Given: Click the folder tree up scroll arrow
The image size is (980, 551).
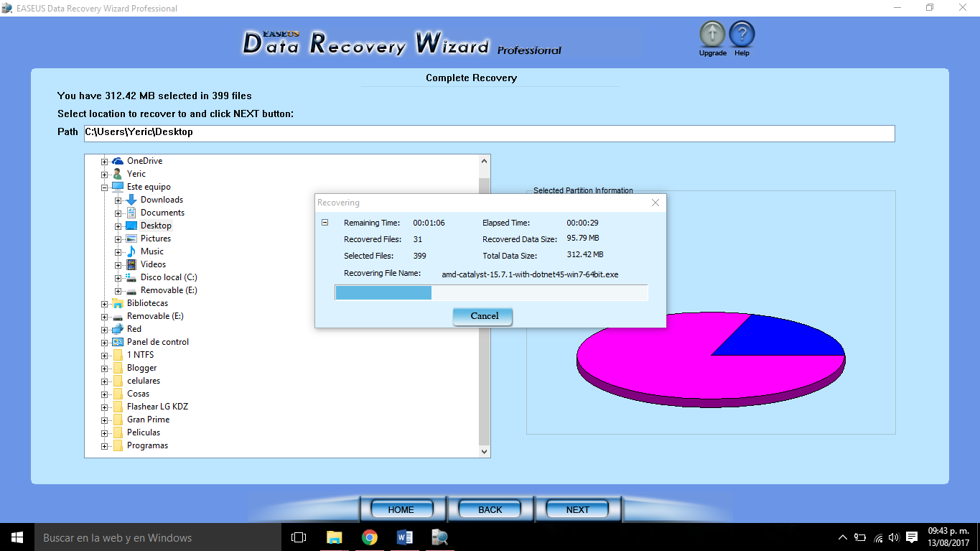Looking at the screenshot, I should point(485,161).
